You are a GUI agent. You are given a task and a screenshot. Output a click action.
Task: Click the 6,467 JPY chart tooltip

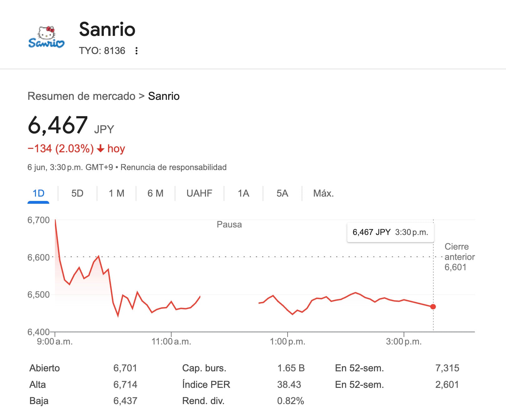[390, 232]
